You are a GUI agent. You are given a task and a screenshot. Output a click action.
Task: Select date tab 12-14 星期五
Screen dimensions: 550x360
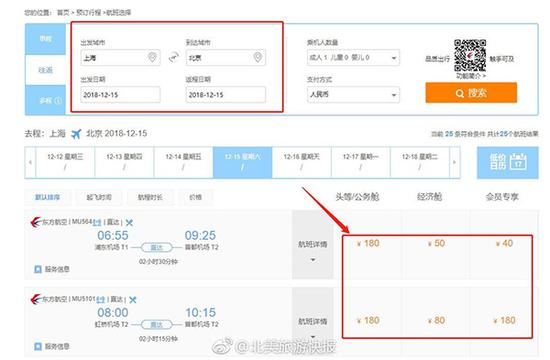click(183, 162)
